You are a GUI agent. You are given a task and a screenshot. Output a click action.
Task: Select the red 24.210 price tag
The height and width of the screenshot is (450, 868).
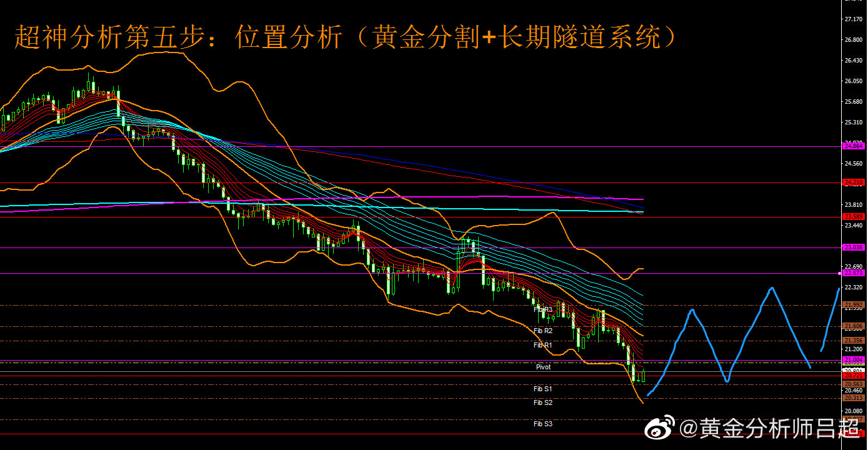pyautogui.click(x=853, y=182)
